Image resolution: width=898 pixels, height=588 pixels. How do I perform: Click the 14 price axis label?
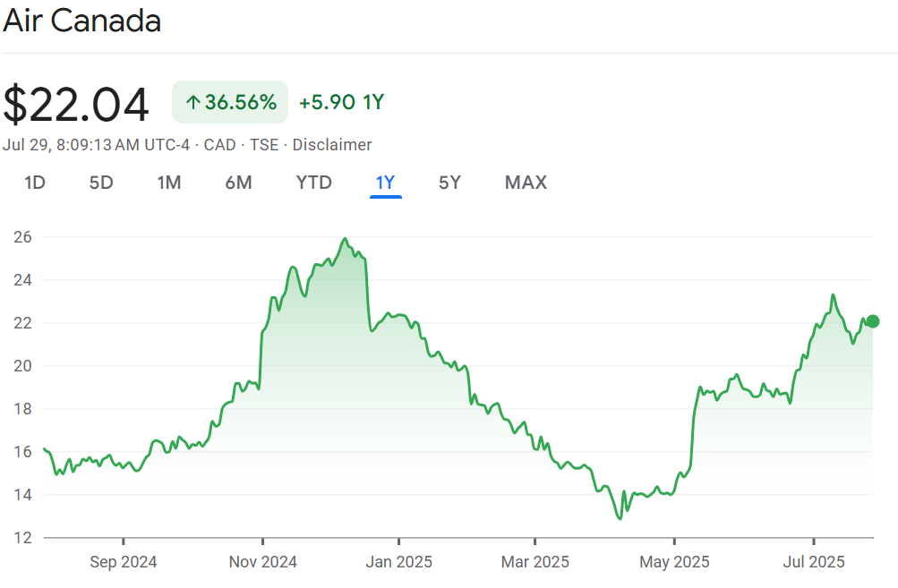23,495
